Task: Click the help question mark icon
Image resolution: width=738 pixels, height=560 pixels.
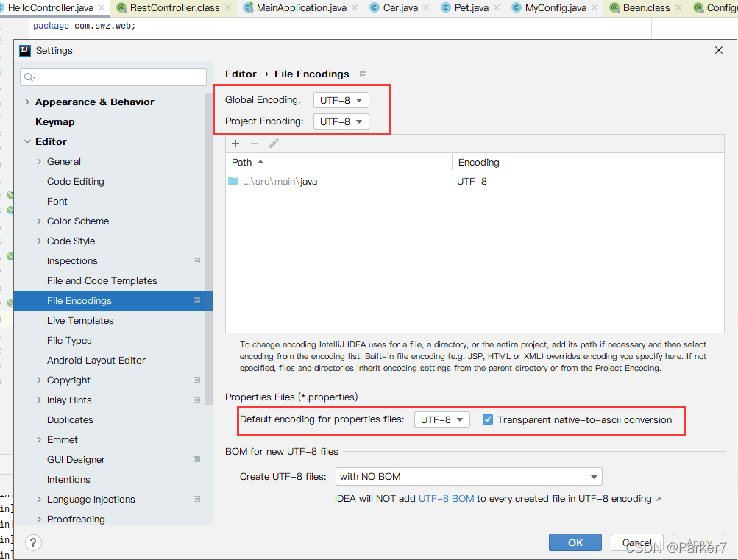Action: (x=33, y=543)
